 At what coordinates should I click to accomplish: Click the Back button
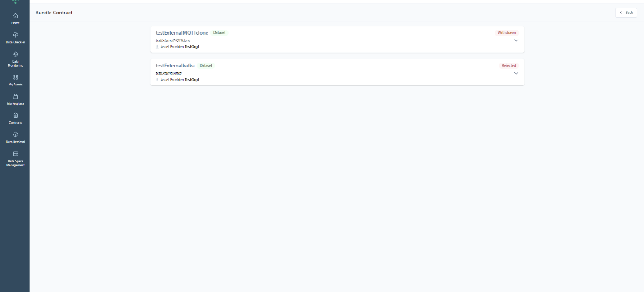coord(626,13)
